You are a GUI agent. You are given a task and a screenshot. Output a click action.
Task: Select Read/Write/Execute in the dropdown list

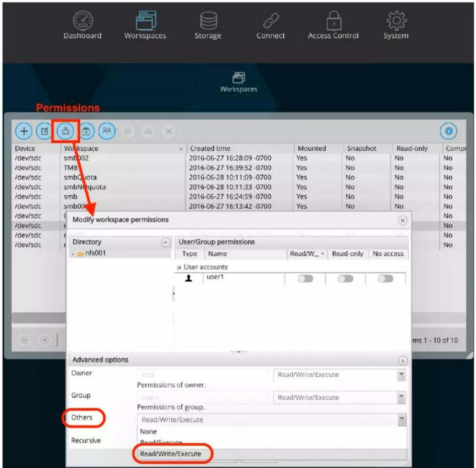coord(272,454)
